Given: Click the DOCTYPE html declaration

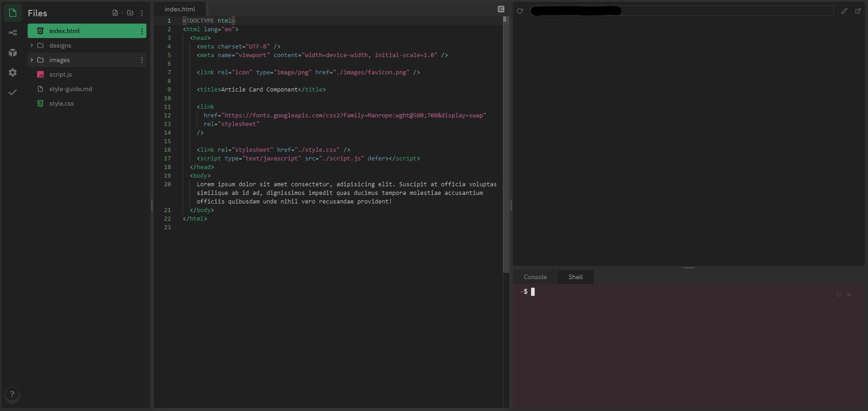Looking at the screenshot, I should tap(209, 21).
